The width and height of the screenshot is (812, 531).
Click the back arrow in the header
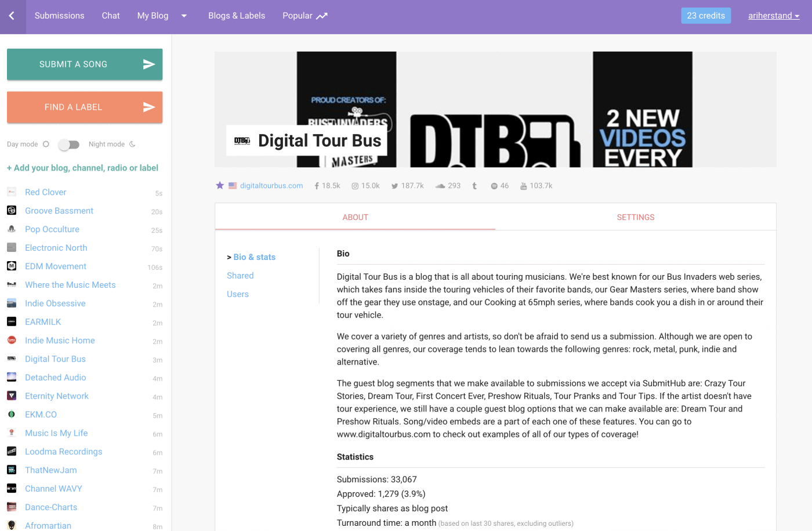[12, 16]
